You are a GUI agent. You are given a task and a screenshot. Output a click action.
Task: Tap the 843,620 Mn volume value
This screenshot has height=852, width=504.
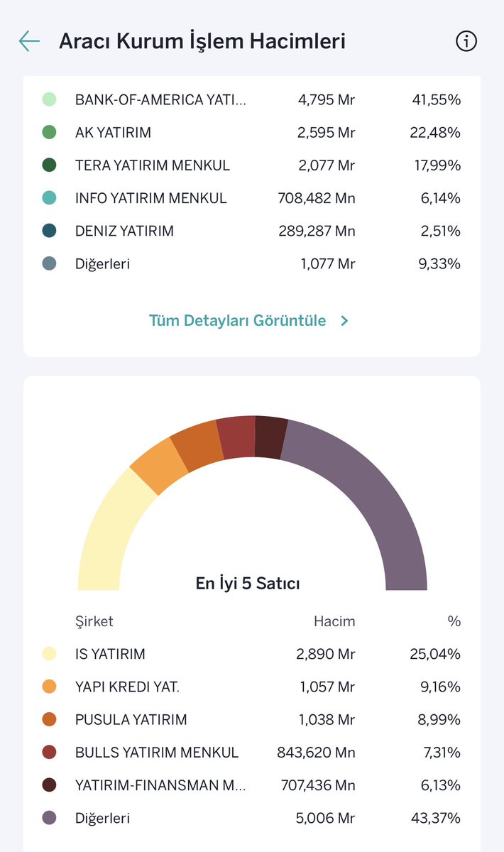click(316, 752)
